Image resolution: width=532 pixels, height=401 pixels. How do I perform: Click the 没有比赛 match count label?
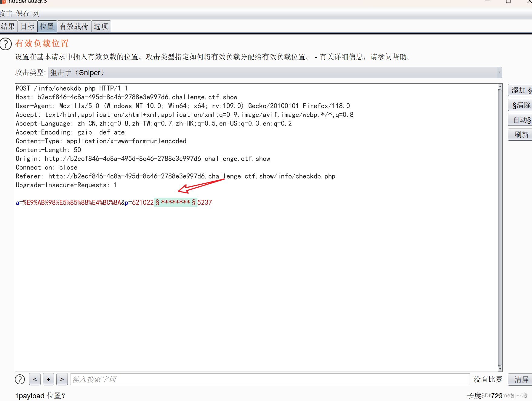coord(488,379)
